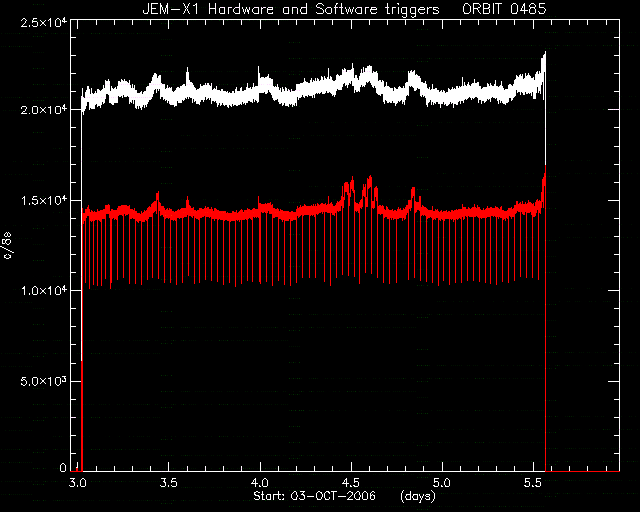Click the plot title JEM-X1 Hardware and Software triggers
The width and height of the screenshot is (640, 512).
click(291, 9)
